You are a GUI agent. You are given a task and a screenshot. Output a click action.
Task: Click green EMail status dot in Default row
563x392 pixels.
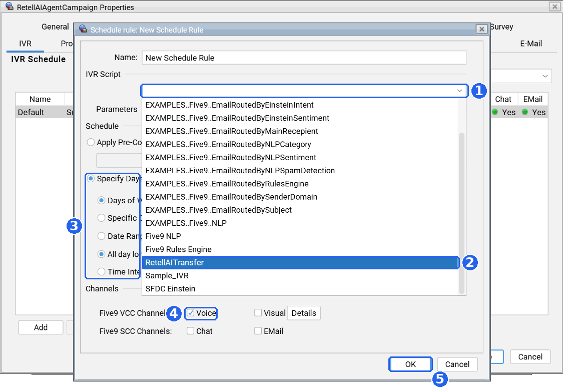pyautogui.click(x=524, y=112)
